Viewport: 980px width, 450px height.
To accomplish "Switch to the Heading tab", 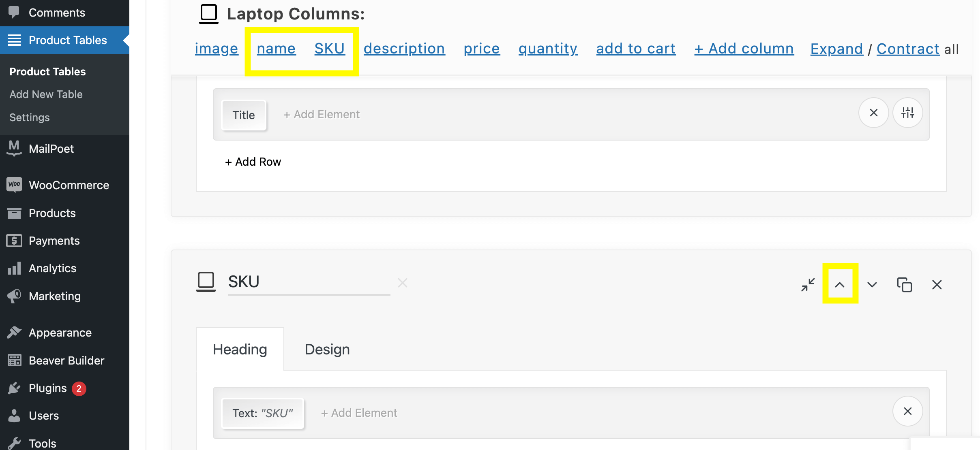I will click(240, 349).
